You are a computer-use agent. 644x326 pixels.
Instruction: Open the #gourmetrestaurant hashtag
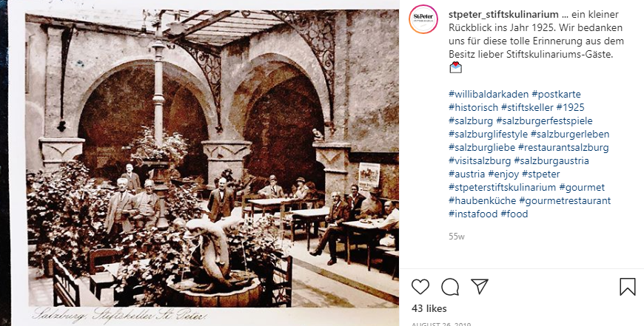(x=565, y=200)
